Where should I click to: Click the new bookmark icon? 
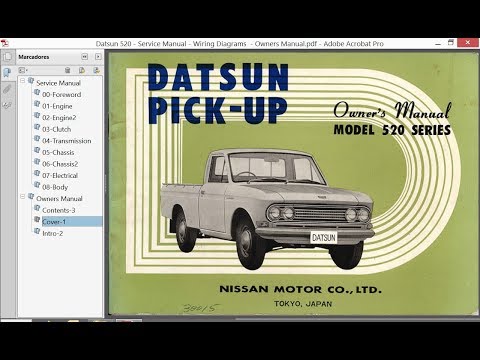click(x=82, y=70)
